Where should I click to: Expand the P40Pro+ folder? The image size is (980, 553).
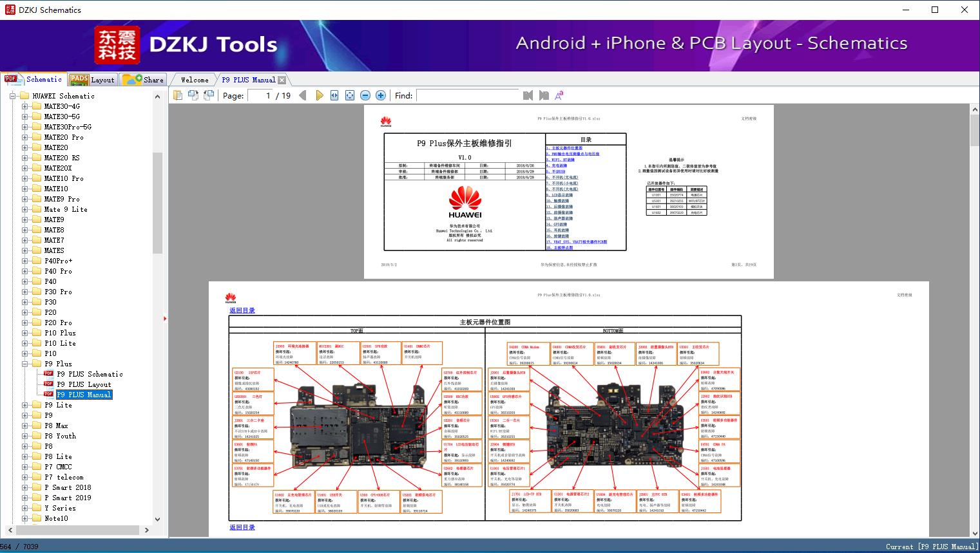(24, 261)
